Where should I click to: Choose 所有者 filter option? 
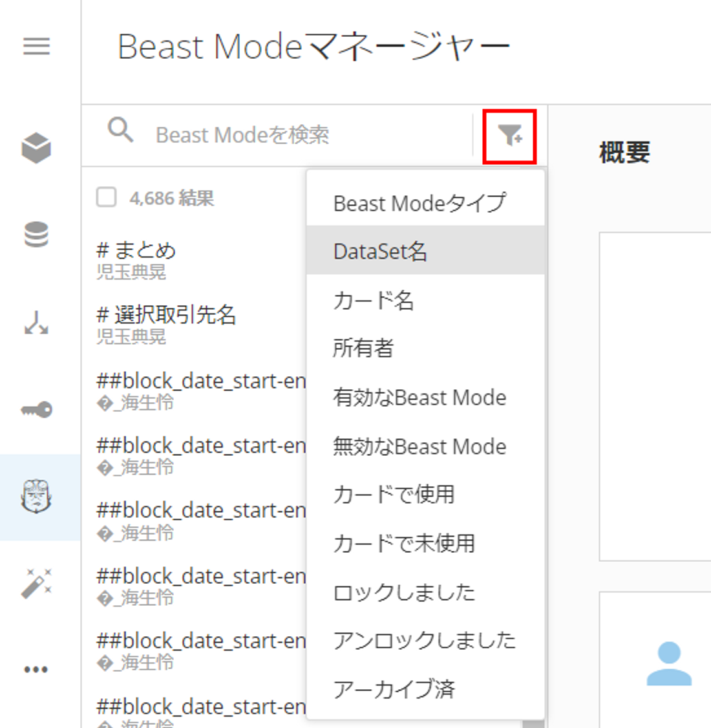425,348
